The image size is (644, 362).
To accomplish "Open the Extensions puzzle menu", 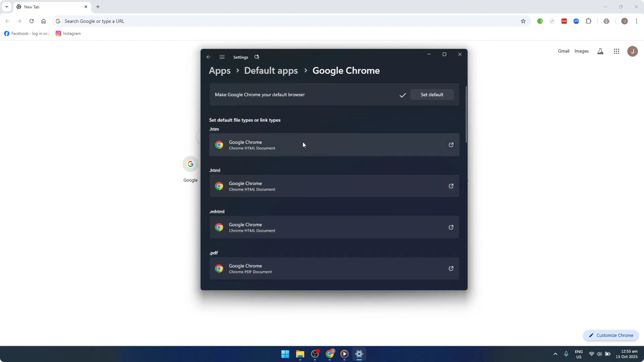I will click(x=589, y=21).
